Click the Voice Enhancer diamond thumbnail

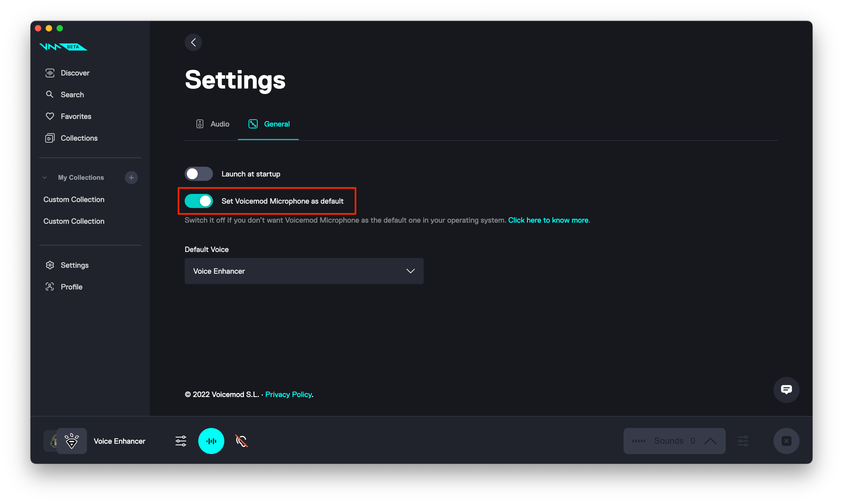(72, 441)
